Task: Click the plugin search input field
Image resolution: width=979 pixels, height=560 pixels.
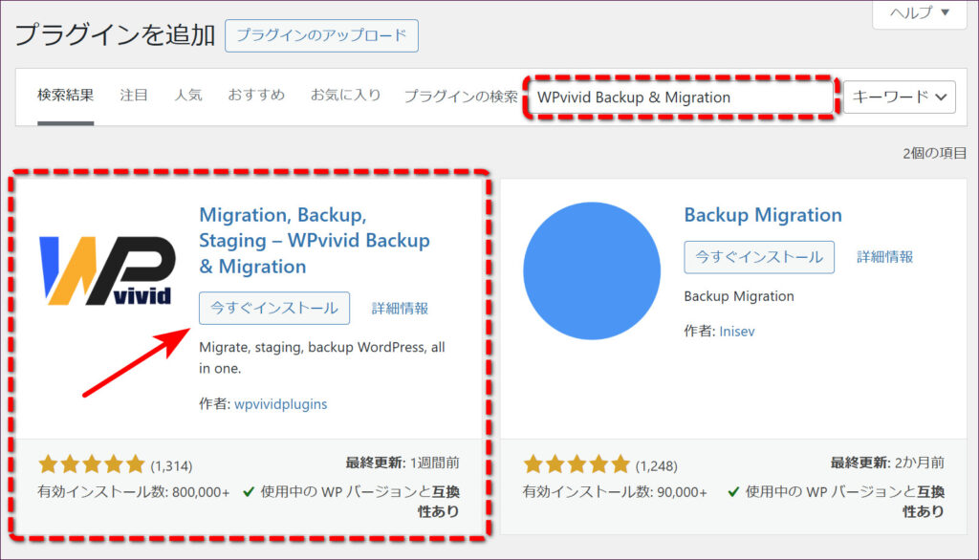Action: click(x=681, y=97)
